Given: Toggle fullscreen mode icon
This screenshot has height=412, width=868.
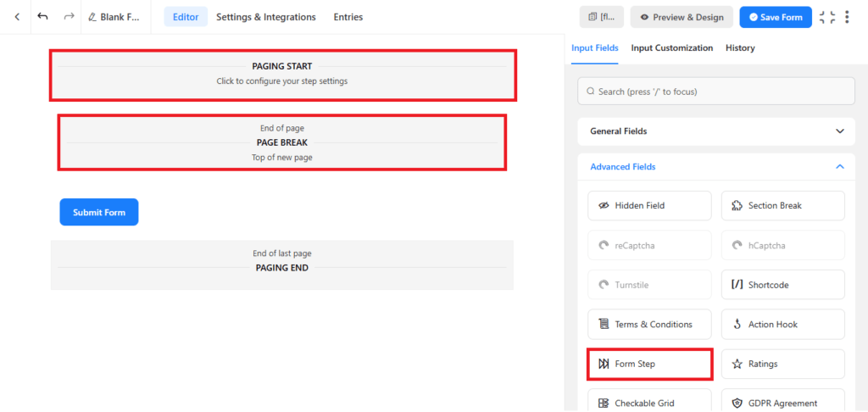Looking at the screenshot, I should [827, 17].
